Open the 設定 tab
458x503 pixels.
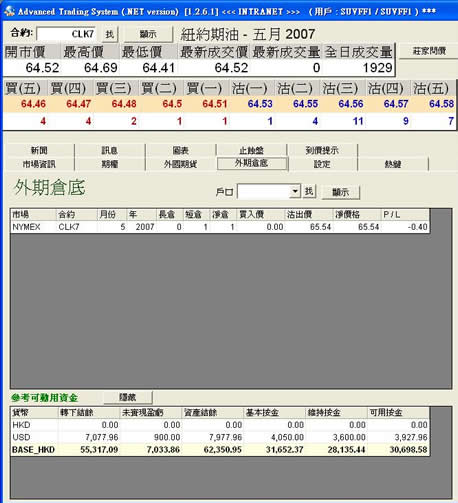point(322,164)
